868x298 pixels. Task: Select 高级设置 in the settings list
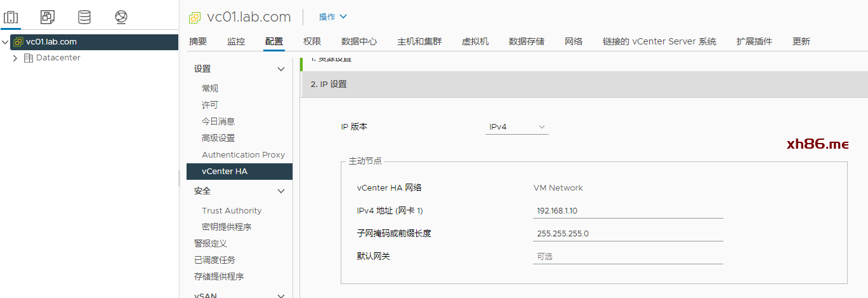[218, 138]
